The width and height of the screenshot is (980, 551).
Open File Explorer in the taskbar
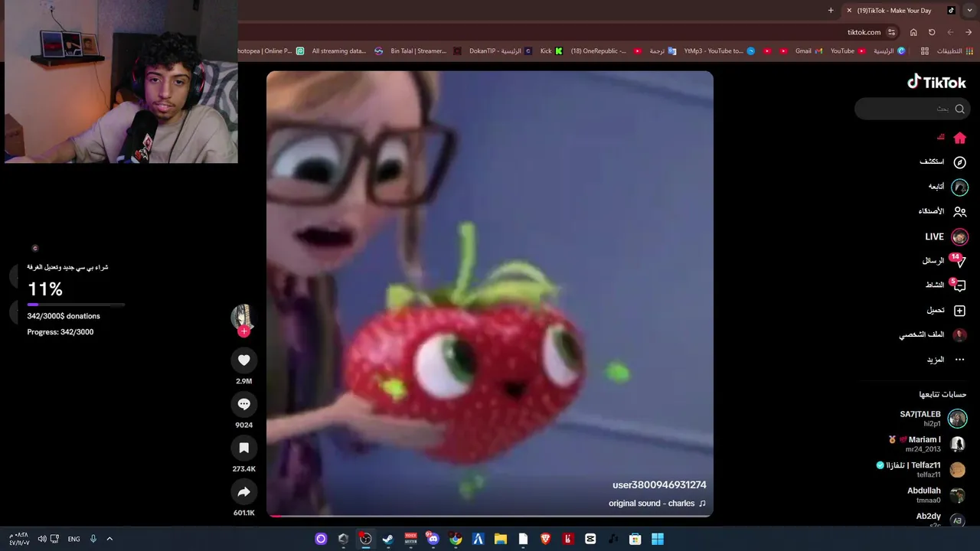coord(500,539)
